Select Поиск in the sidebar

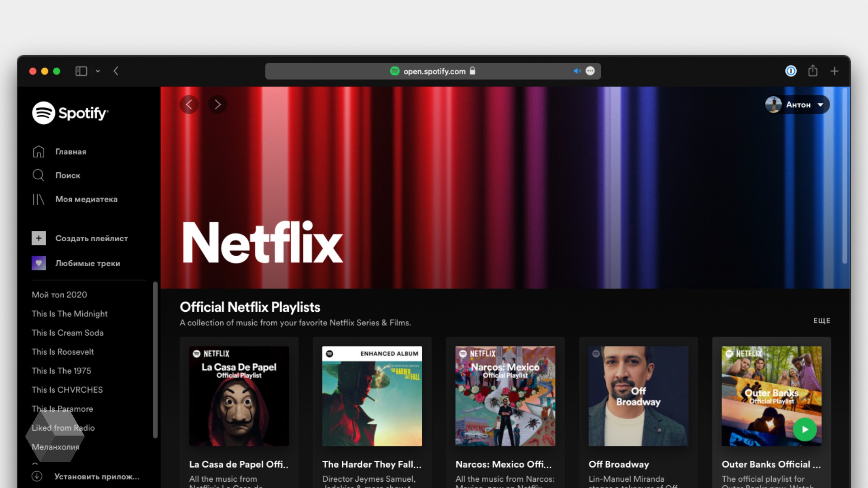(68, 175)
